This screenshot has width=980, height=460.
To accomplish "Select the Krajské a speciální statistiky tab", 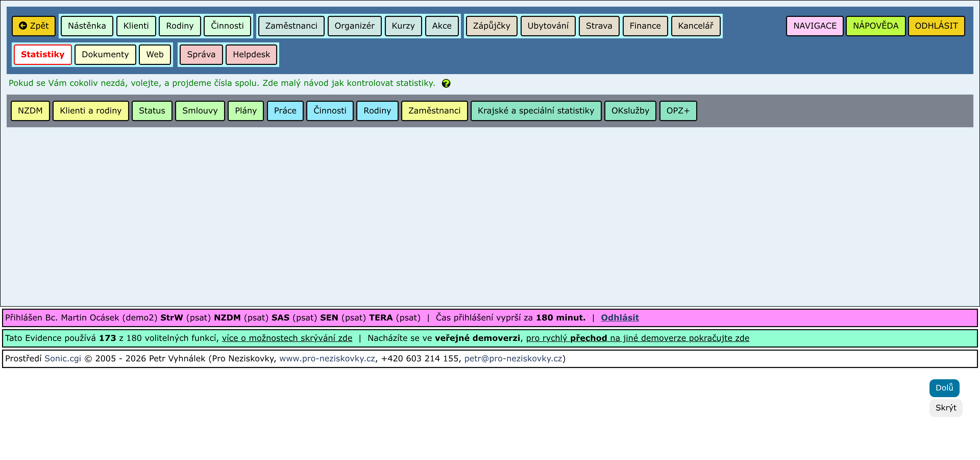I will (x=535, y=111).
